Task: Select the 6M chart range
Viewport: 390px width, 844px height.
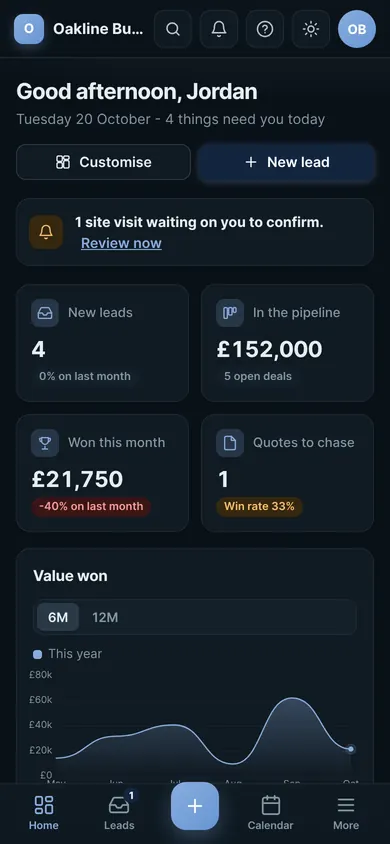Action: coord(58,617)
